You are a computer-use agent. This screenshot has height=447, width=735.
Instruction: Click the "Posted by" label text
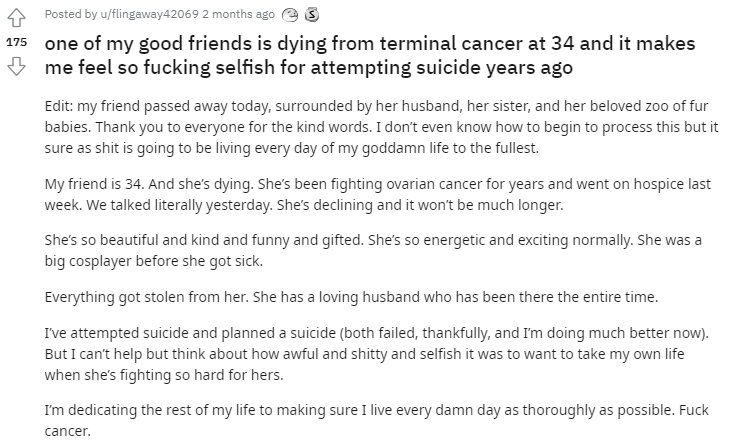[x=71, y=15]
